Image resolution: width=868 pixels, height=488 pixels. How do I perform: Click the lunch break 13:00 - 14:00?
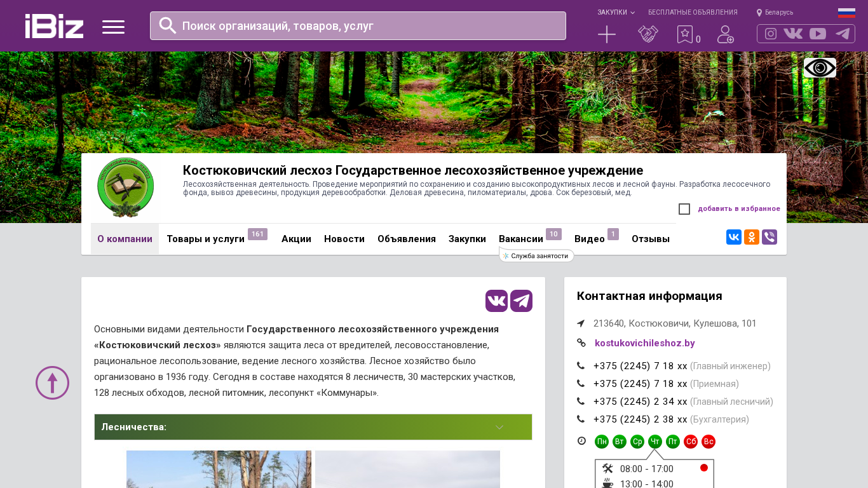[646, 484]
